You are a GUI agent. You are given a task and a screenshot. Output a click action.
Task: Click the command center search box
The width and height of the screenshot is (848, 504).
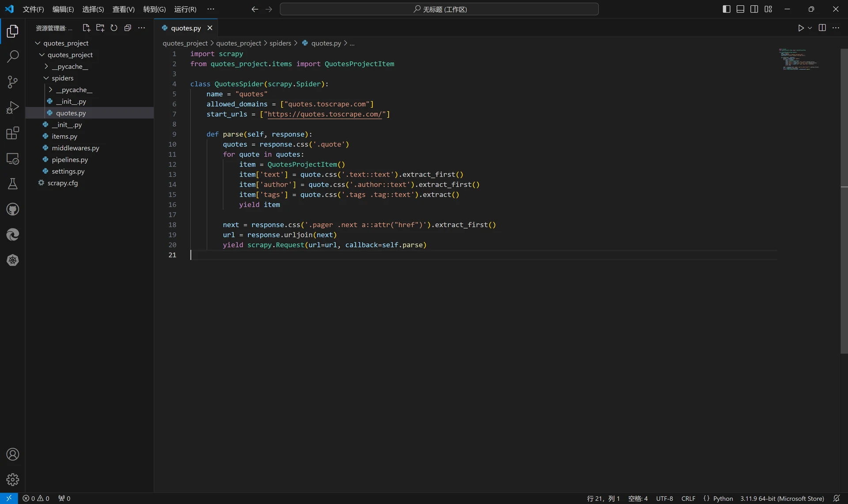tap(439, 9)
